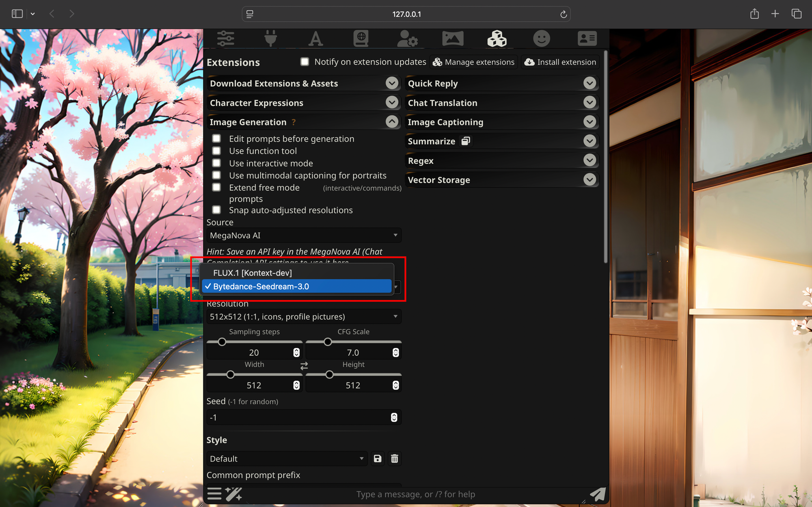812x507 pixels.
Task: Select FLUX.1 [Kontext-dev] model option
Action: pyautogui.click(x=253, y=273)
